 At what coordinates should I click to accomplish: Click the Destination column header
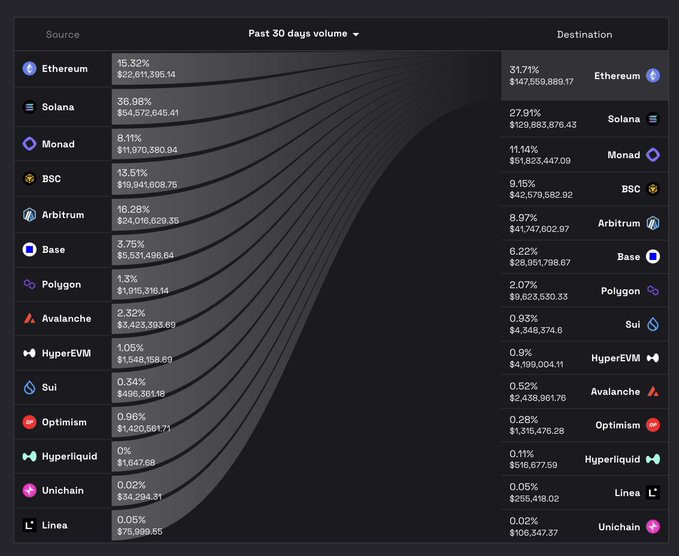point(584,35)
